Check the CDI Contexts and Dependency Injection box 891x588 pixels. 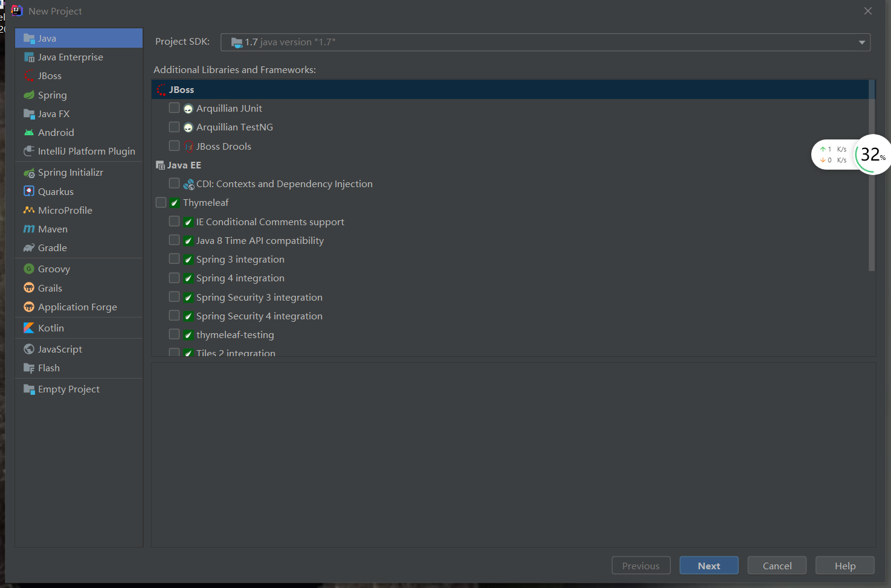(x=174, y=183)
